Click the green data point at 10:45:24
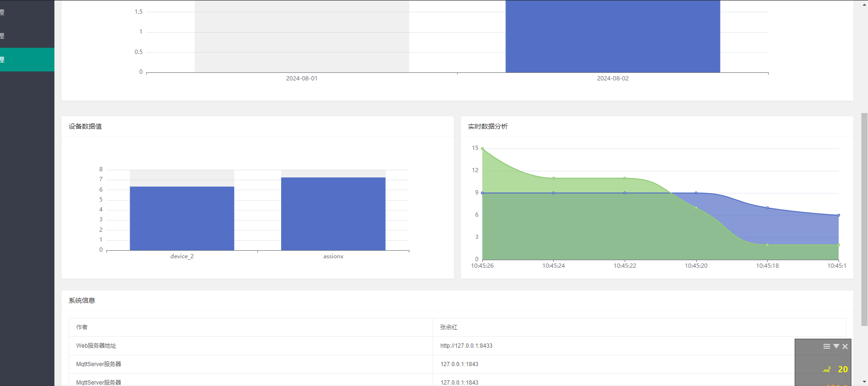Image resolution: width=868 pixels, height=386 pixels. tap(554, 178)
